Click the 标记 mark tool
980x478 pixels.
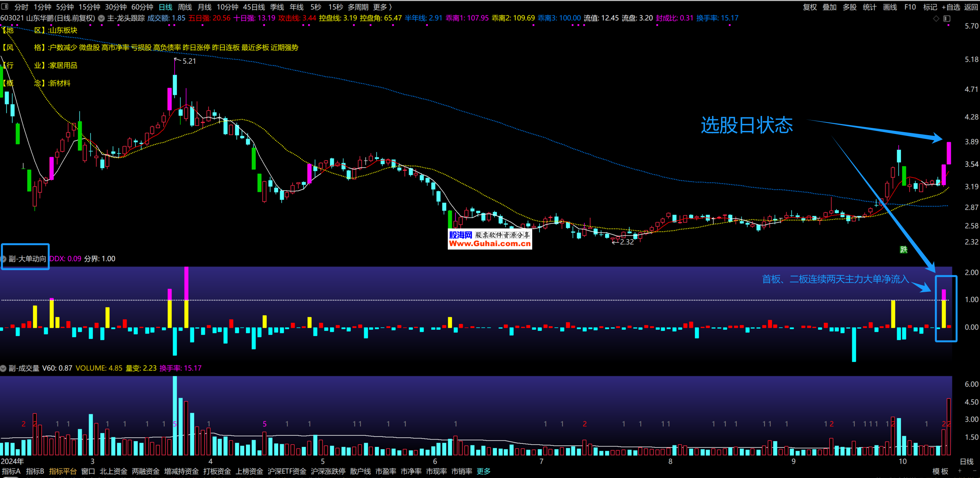(930, 7)
